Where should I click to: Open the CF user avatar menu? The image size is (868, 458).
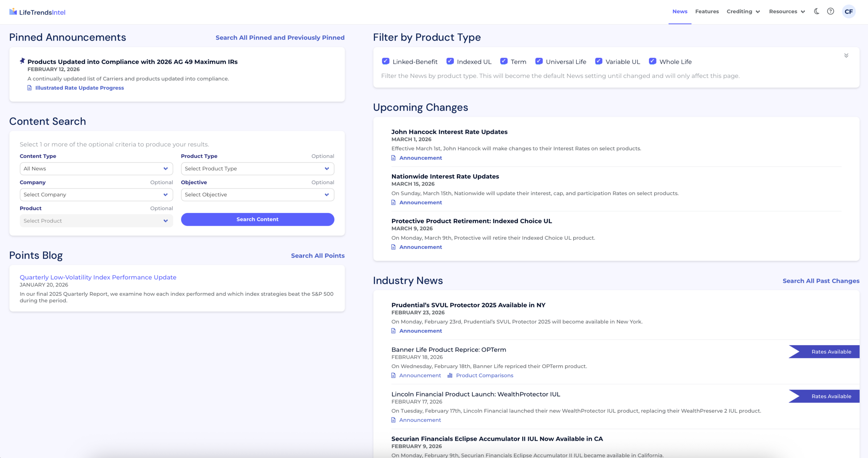848,12
